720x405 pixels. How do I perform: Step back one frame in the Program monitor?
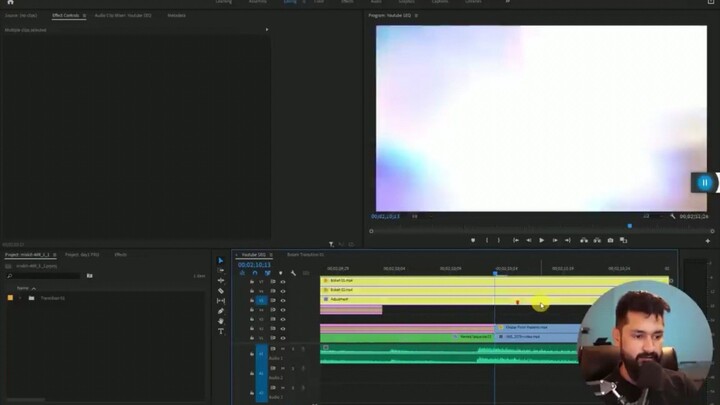[529, 240]
